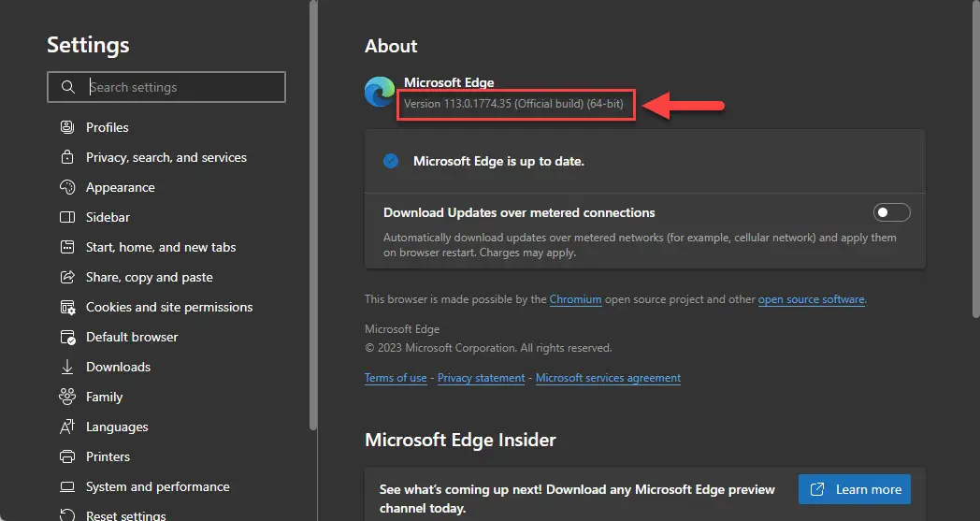Click the Cookies and site permissions icon
Image resolution: width=980 pixels, height=521 pixels.
coord(67,307)
